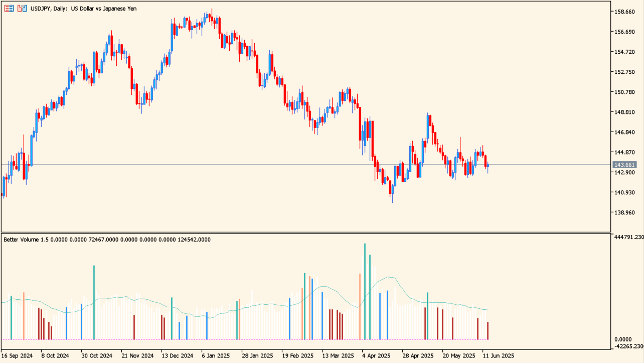Image resolution: width=644 pixels, height=363 pixels.
Task: Click the 13 Dec 2024 date label
Action: [x=178, y=355]
